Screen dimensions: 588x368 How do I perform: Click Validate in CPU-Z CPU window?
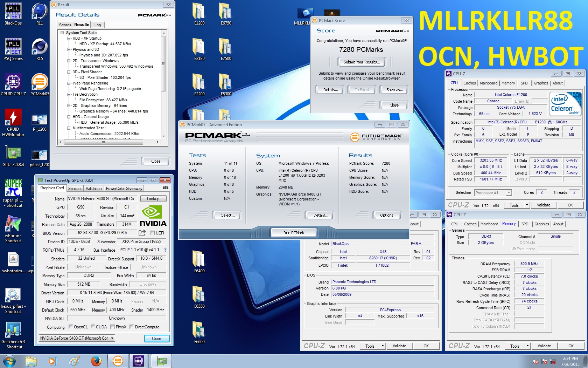point(544,205)
